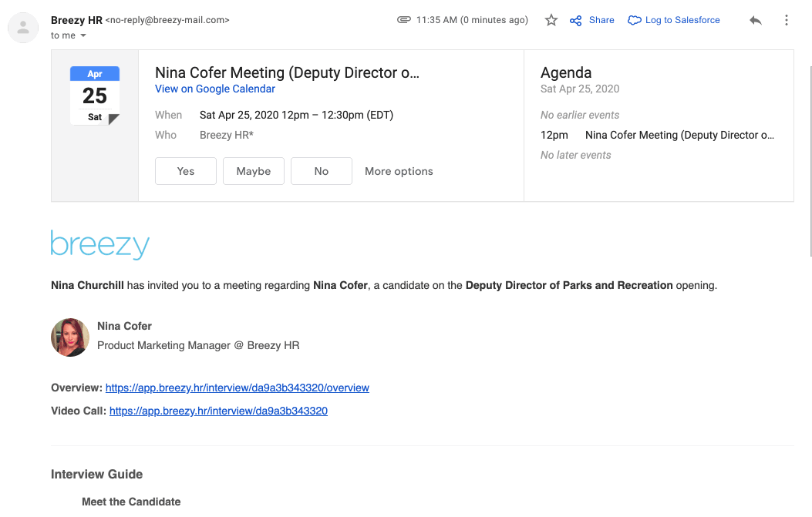Star this email from Breezy HR
Screen dimensions: 812x517
tap(551, 20)
